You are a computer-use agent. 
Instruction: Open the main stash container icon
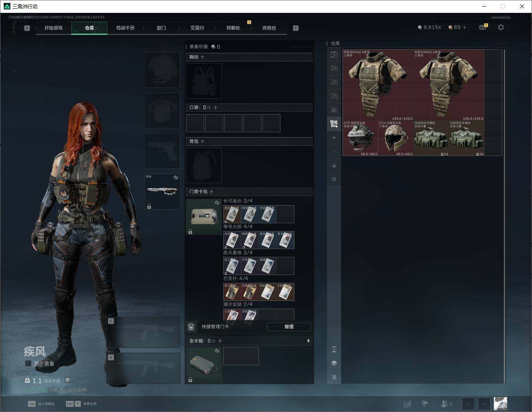[334, 54]
